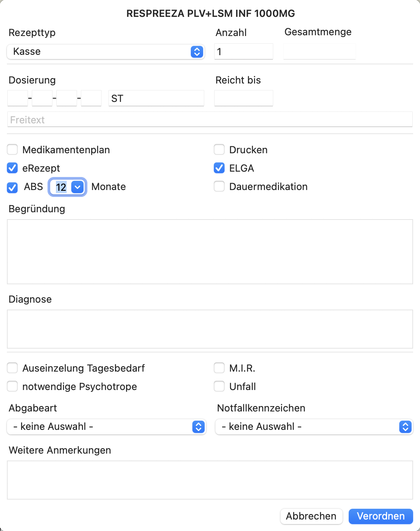Open the Rezepttyp Kasse dropdown

point(106,52)
